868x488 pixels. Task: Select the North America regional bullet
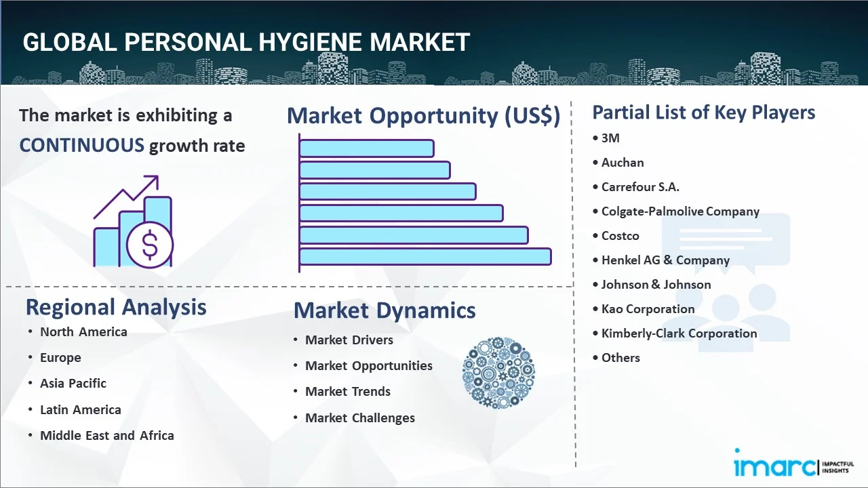coord(84,332)
